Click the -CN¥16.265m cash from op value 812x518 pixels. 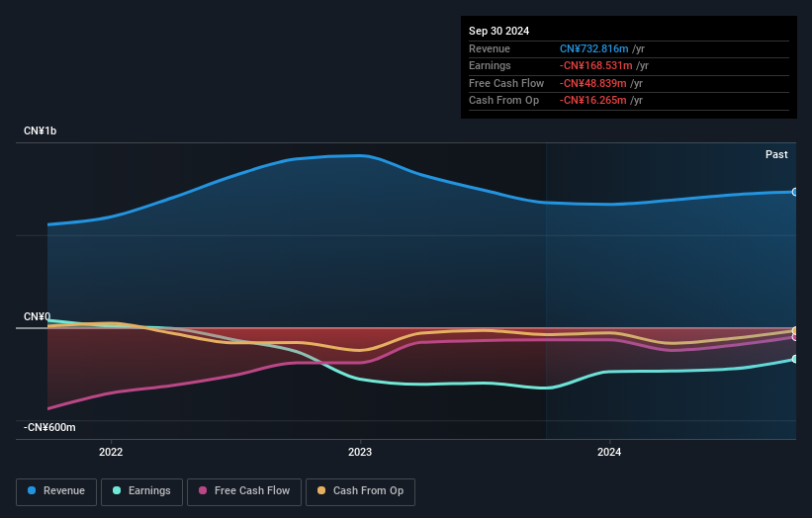tap(593, 101)
